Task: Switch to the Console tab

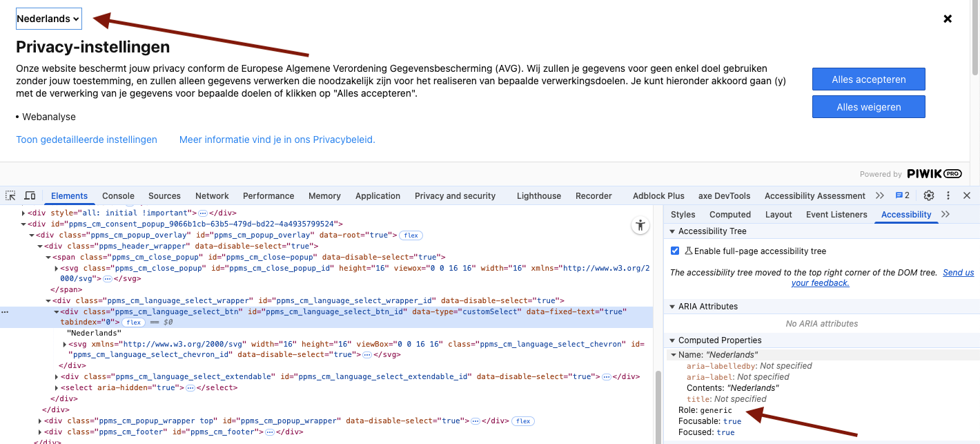Action: [x=118, y=196]
